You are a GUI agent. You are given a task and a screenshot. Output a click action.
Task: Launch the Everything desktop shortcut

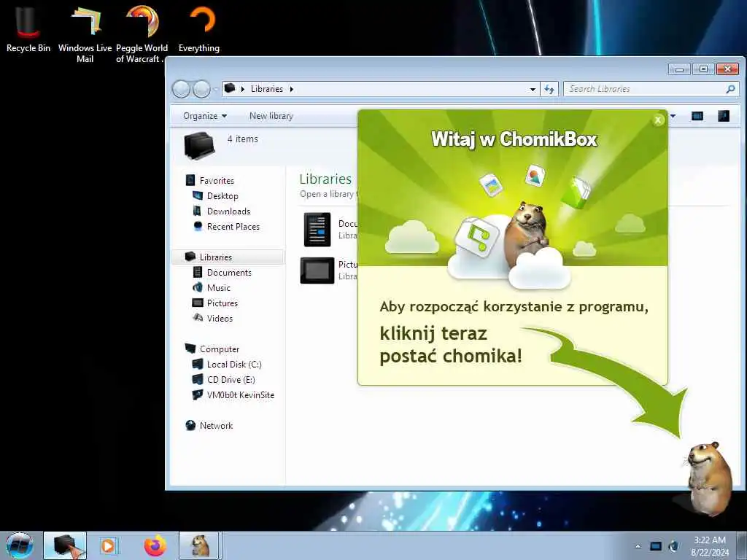point(199,29)
